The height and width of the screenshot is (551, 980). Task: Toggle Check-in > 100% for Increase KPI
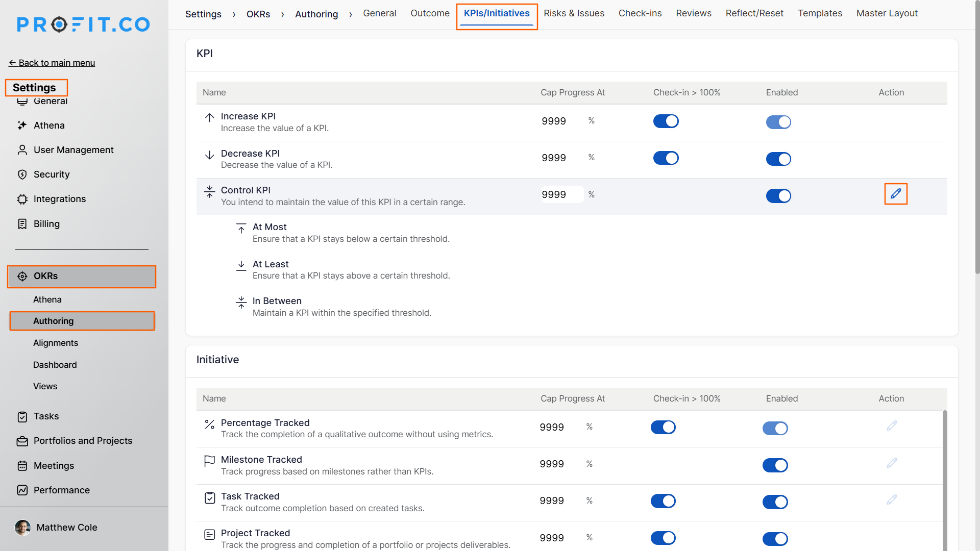click(x=666, y=121)
